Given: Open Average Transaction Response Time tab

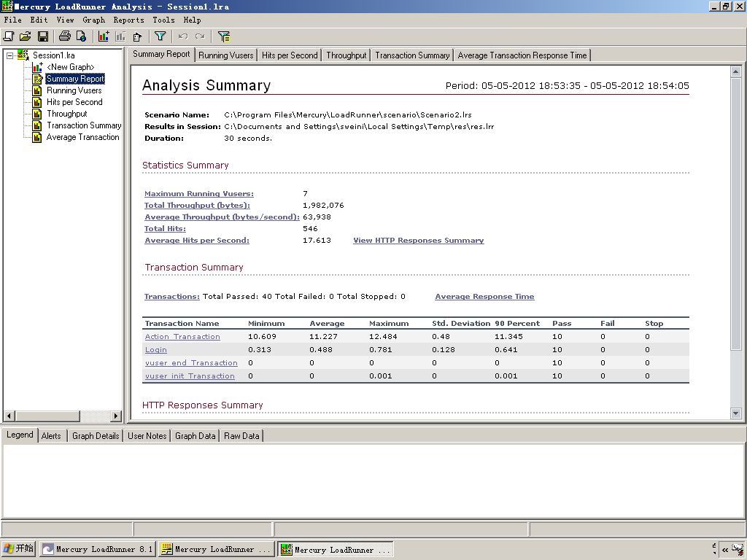Looking at the screenshot, I should click(x=522, y=55).
